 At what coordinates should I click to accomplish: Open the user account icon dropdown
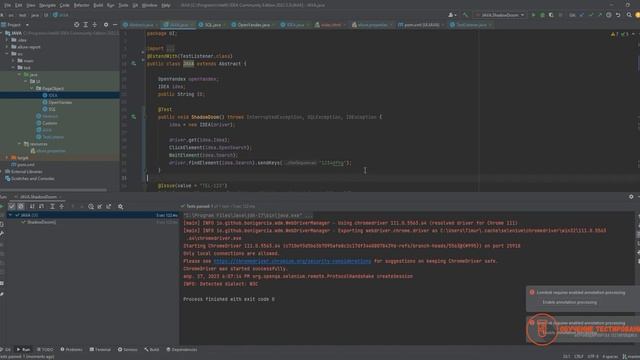pyautogui.click(x=452, y=15)
